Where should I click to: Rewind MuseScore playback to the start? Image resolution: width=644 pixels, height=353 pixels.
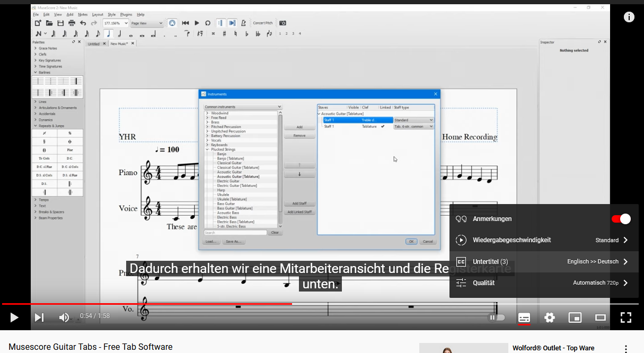click(186, 23)
